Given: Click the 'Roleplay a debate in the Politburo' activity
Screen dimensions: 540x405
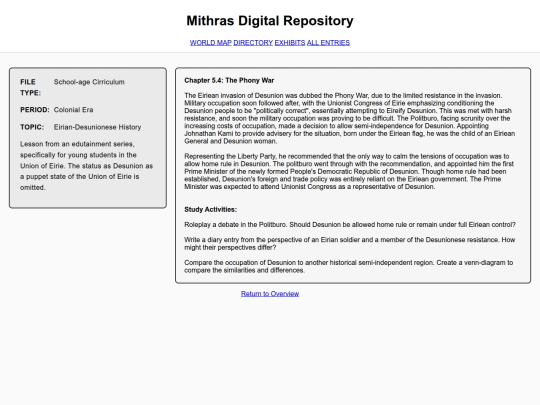Looking at the screenshot, I should click(350, 225).
